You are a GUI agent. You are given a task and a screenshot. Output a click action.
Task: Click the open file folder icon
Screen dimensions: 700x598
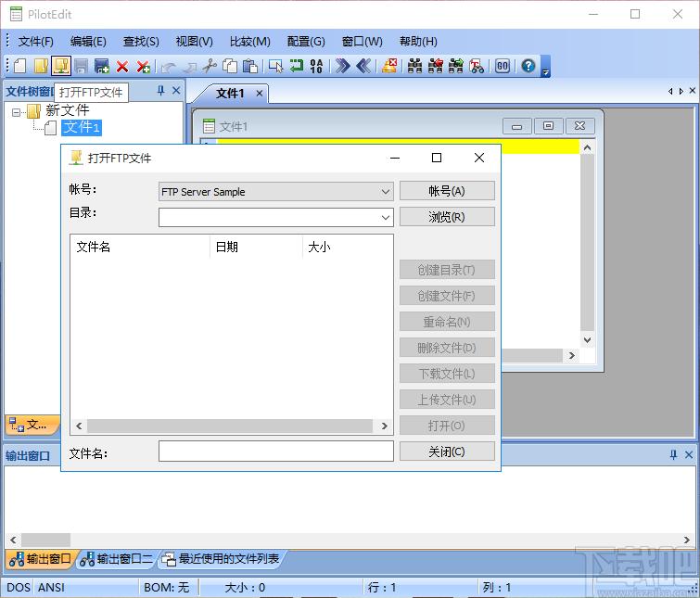click(x=41, y=66)
